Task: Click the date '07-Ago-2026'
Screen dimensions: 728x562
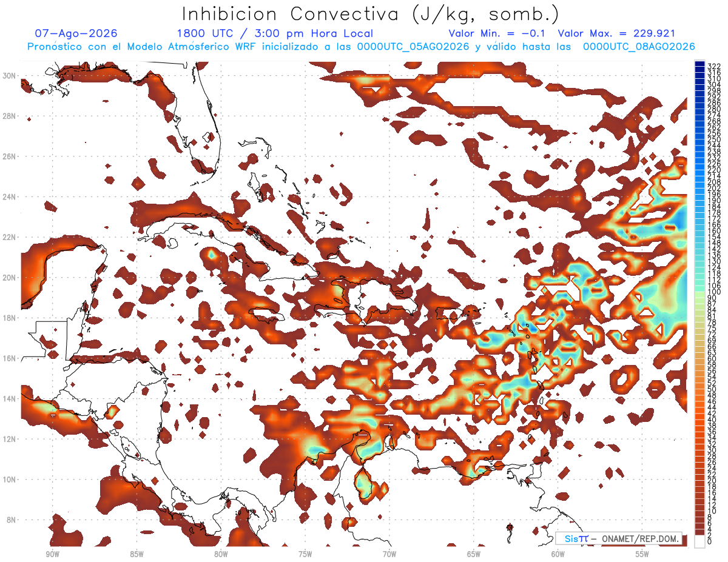Action: tap(76, 33)
